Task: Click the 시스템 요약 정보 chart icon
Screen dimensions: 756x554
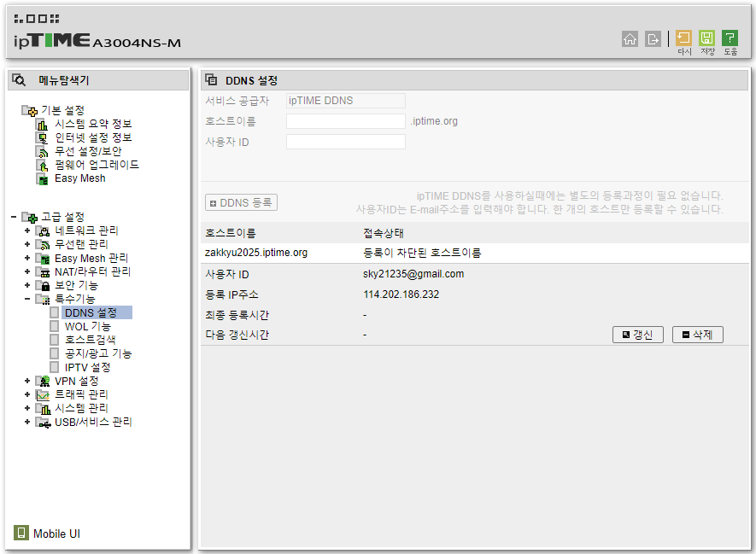Action: coord(43,125)
